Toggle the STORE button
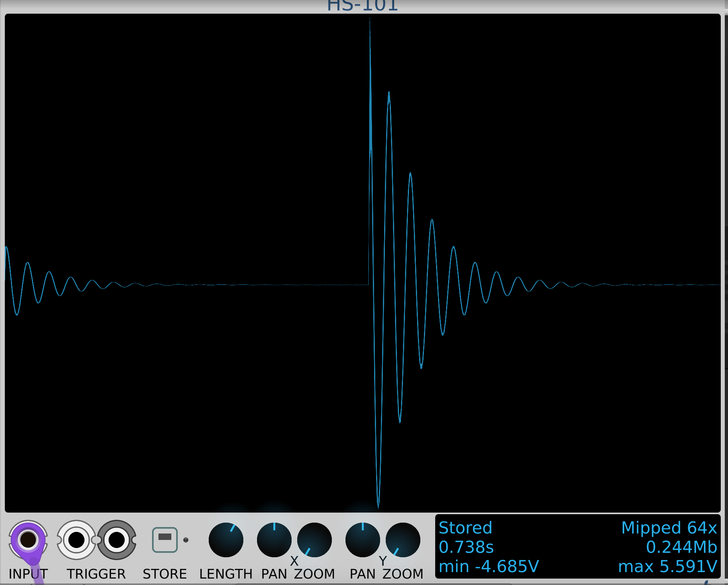Screen dimensions: 728x585 [x=165, y=540]
